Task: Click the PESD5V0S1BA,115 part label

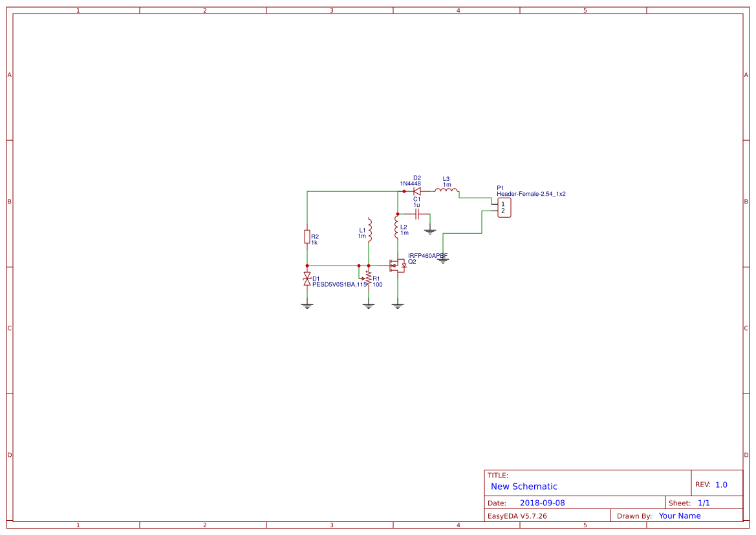Action: click(x=340, y=284)
